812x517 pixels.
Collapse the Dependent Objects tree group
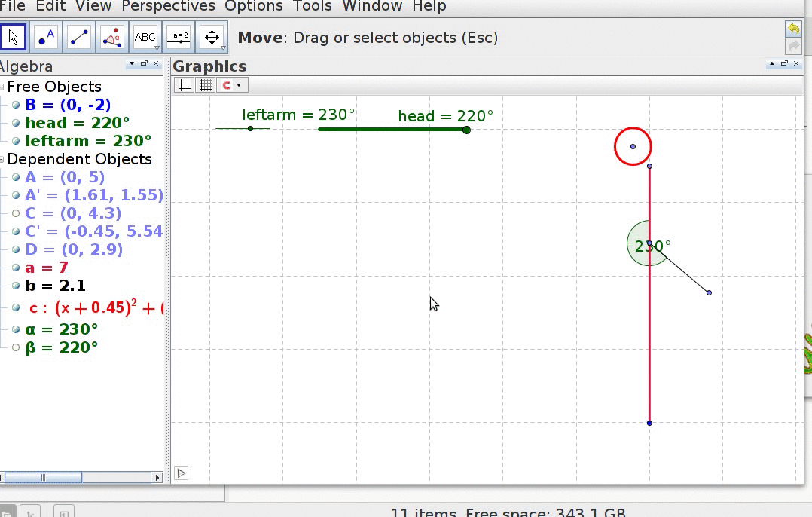click(3, 159)
